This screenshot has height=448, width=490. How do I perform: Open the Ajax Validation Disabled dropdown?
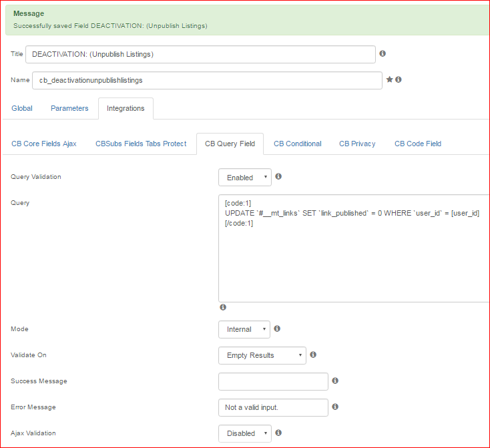coord(245,433)
